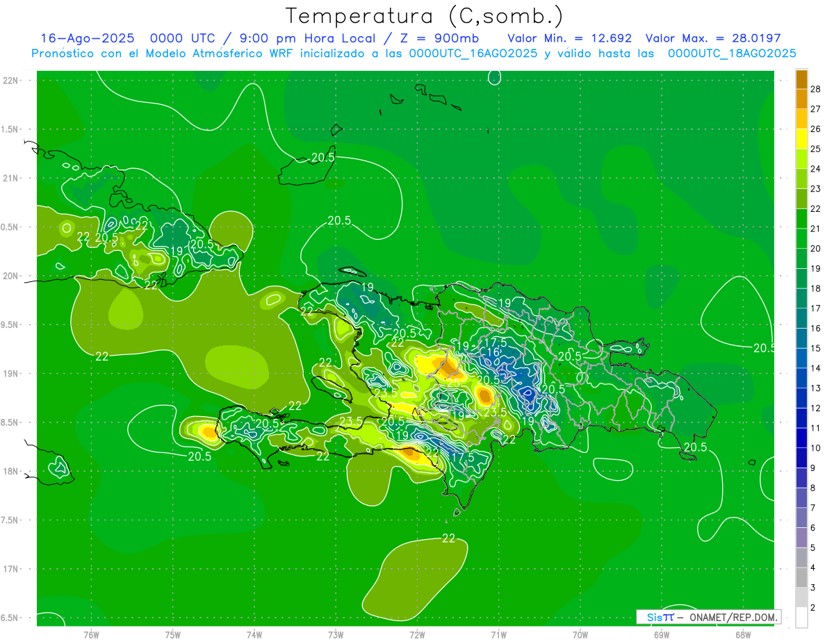Click the "20N" latitude axis label
The width and height of the screenshot is (834, 644).
[x=12, y=276]
